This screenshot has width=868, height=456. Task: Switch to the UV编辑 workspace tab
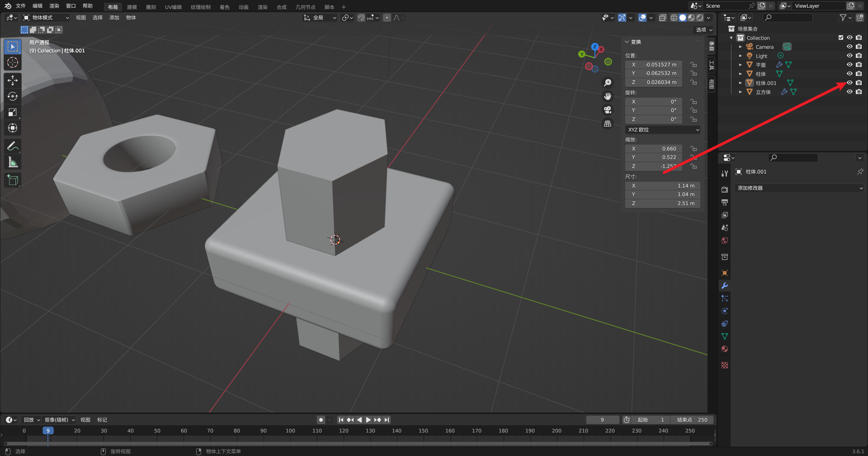173,7
